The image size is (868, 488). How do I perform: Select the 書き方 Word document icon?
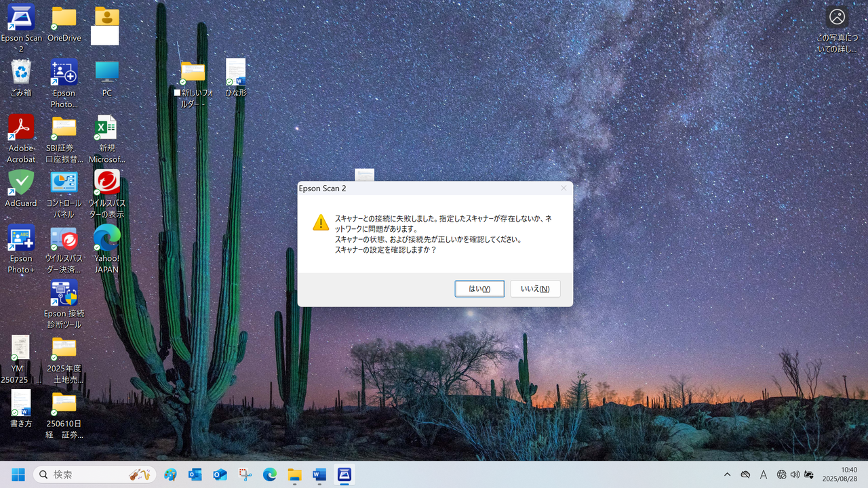pos(21,409)
